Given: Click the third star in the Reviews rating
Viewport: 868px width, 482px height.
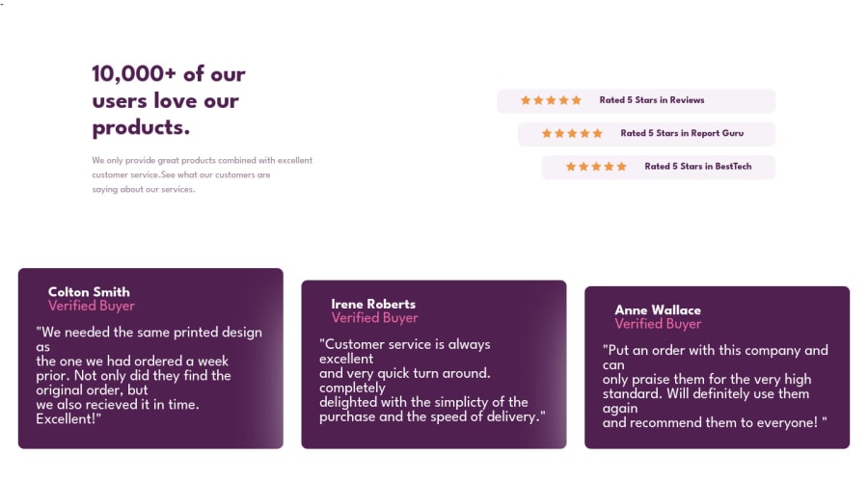Looking at the screenshot, I should (x=551, y=100).
